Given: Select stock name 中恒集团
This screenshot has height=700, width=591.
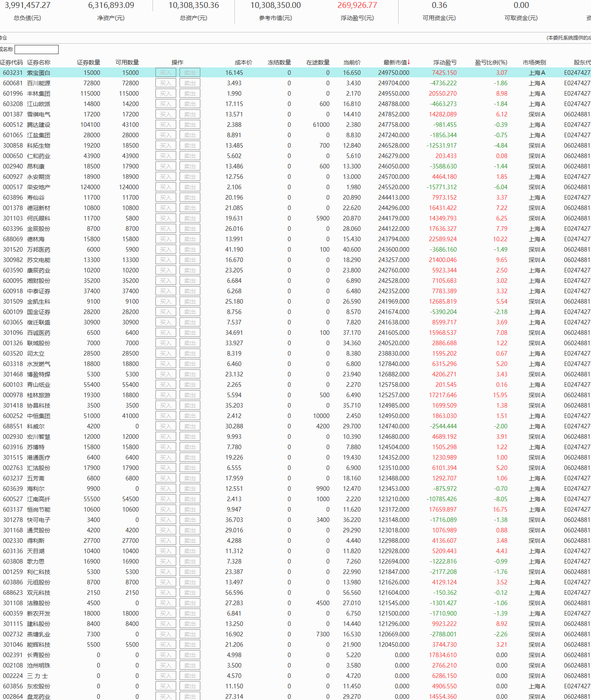Looking at the screenshot, I should point(39,416).
